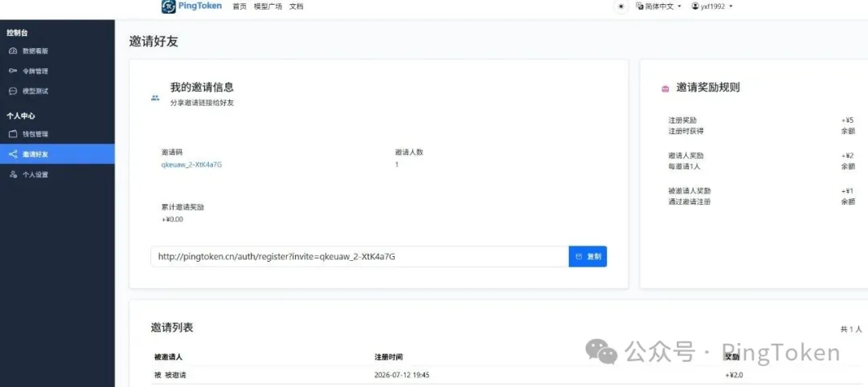Click the invite link input field
868x387 pixels.
pyautogui.click(x=360, y=256)
